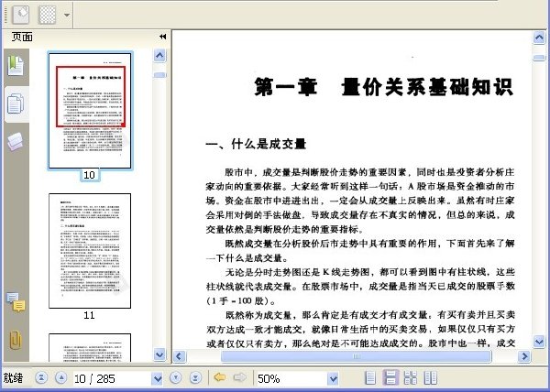The height and width of the screenshot is (392, 550).
Task: Open the zoom level dropdown
Action: point(333,378)
